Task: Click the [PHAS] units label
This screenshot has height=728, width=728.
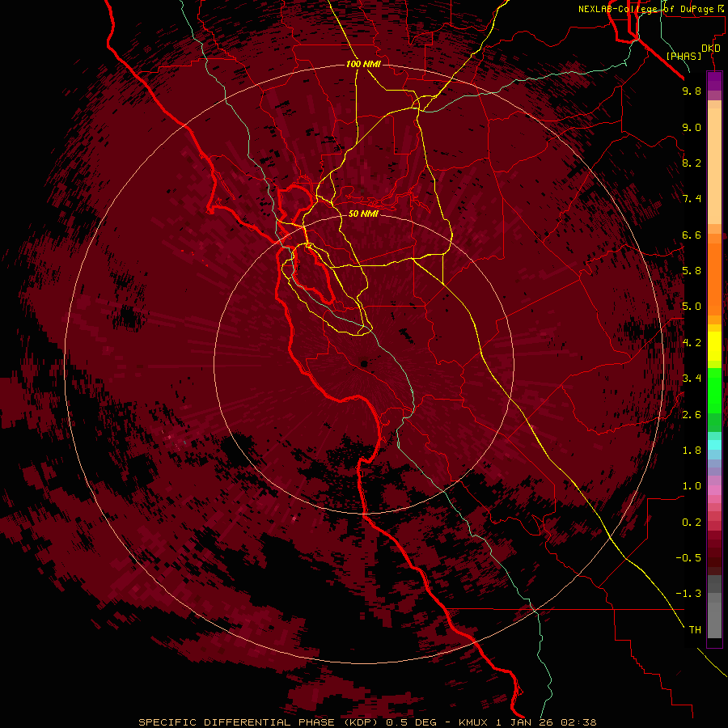Action: coord(684,56)
